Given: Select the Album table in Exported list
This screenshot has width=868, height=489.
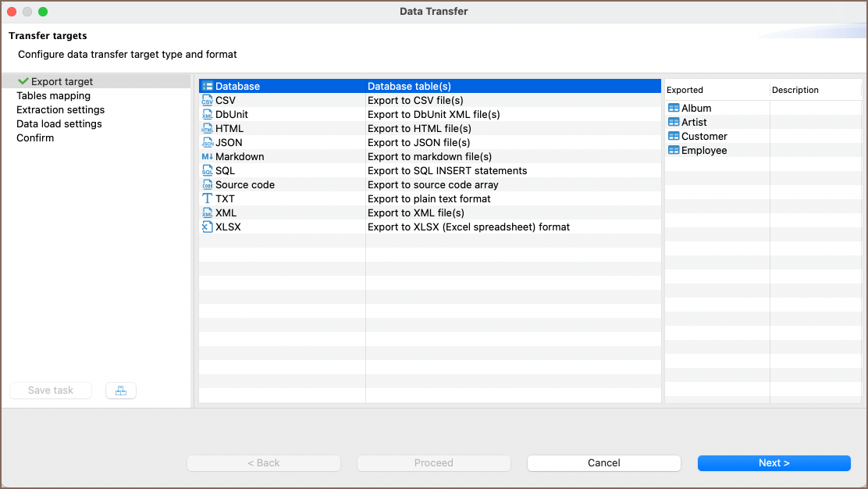Looking at the screenshot, I should pyautogui.click(x=695, y=109).
